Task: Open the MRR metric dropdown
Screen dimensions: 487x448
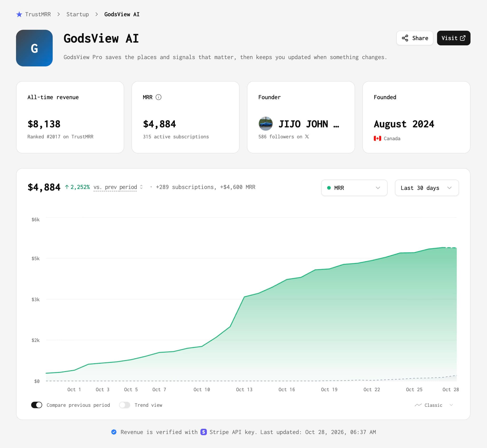Action: 354,188
